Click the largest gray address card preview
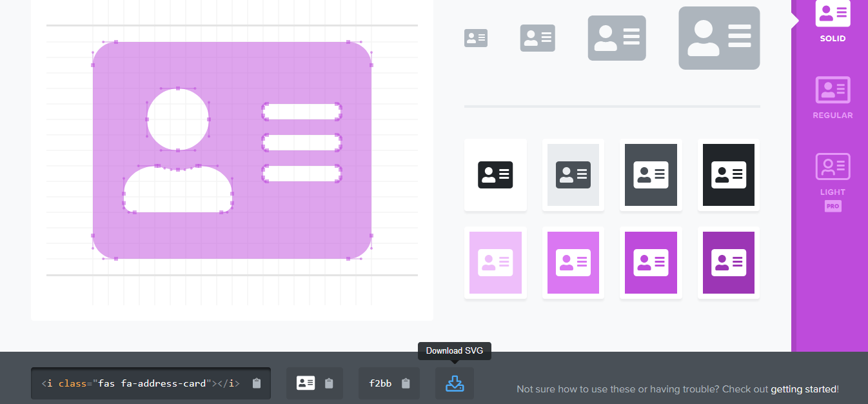 [x=719, y=38]
